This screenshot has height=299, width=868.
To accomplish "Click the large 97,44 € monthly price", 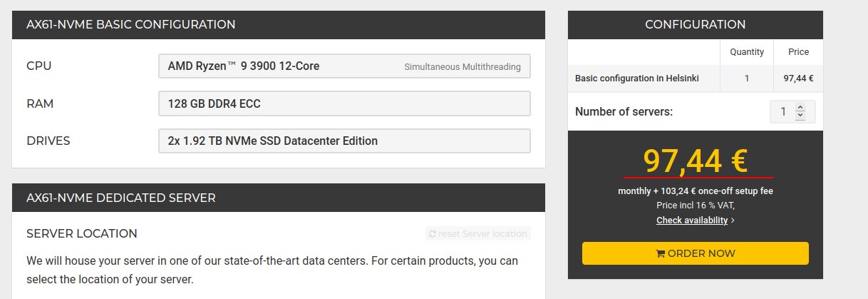I will (695, 161).
